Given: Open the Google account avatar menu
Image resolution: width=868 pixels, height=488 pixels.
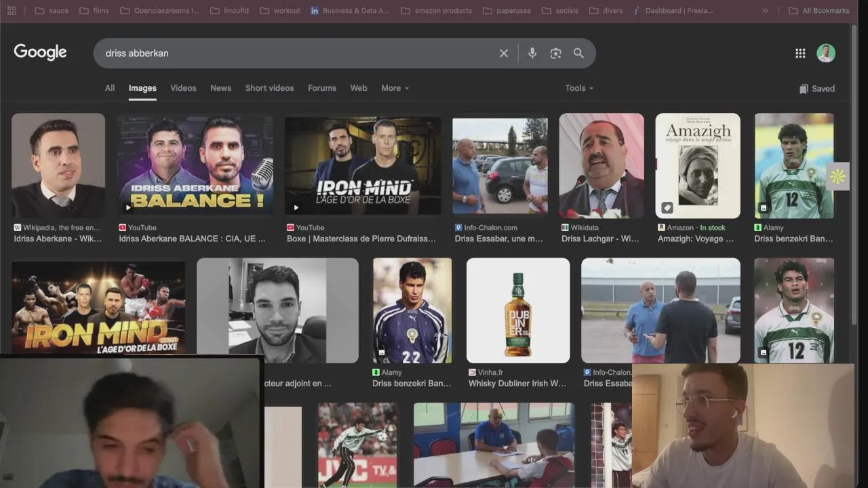Looking at the screenshot, I should click(x=825, y=53).
